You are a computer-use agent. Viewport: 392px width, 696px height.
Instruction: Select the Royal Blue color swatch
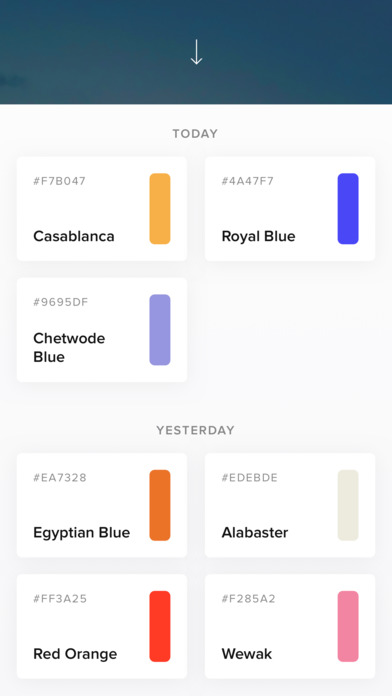pos(348,209)
